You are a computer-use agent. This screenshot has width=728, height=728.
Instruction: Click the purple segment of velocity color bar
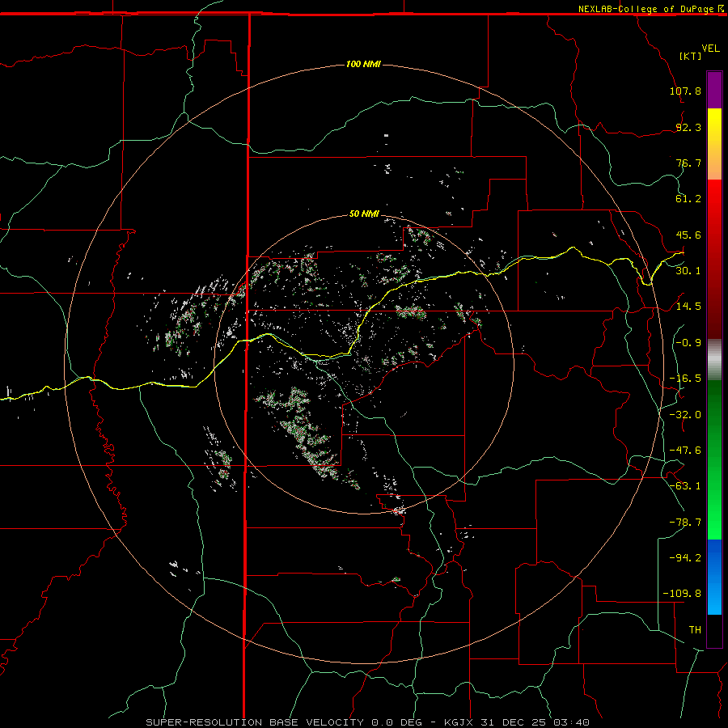click(x=714, y=91)
